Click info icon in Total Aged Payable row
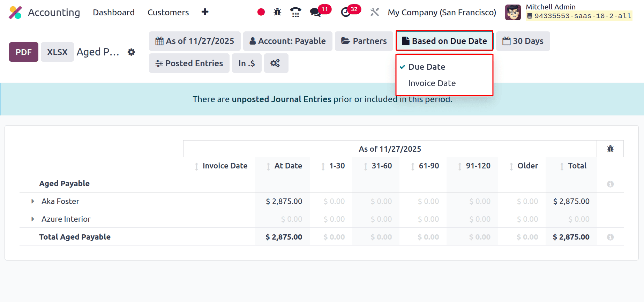 point(610,237)
